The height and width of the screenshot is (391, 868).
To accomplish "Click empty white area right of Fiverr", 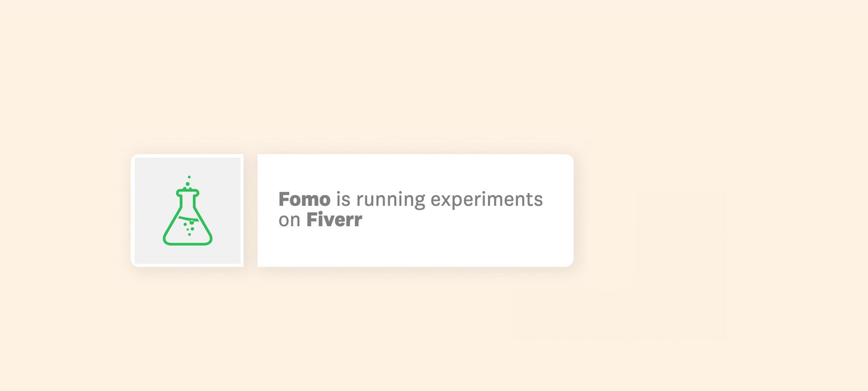I will 466,220.
